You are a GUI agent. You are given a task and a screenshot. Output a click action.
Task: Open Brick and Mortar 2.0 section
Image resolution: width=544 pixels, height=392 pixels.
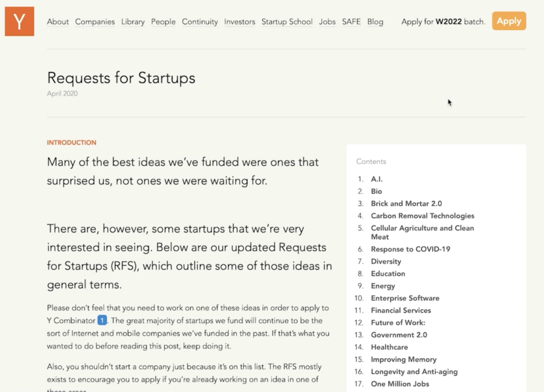(x=406, y=203)
